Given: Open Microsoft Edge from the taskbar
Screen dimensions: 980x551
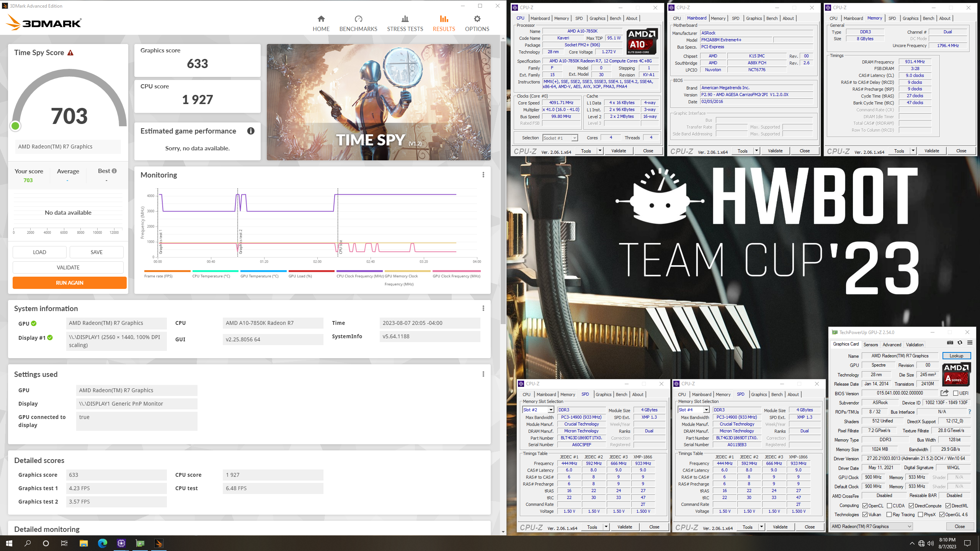Looking at the screenshot, I should click(x=102, y=543).
